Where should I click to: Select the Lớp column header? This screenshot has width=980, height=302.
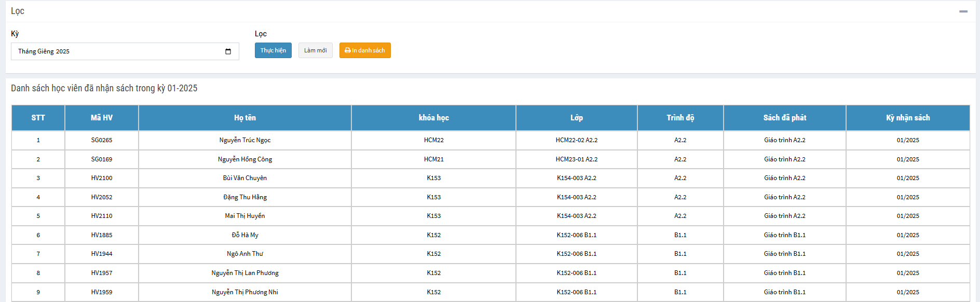click(x=576, y=118)
